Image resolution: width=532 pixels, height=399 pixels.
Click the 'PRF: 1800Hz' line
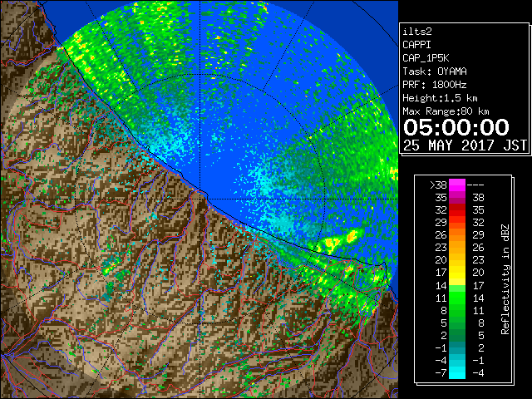click(435, 85)
